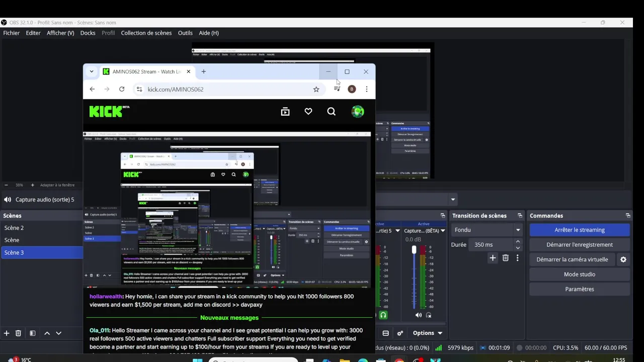Open the audio mixer advanced properties gears icon
Viewport: 644px width, 362px height.
click(400, 333)
